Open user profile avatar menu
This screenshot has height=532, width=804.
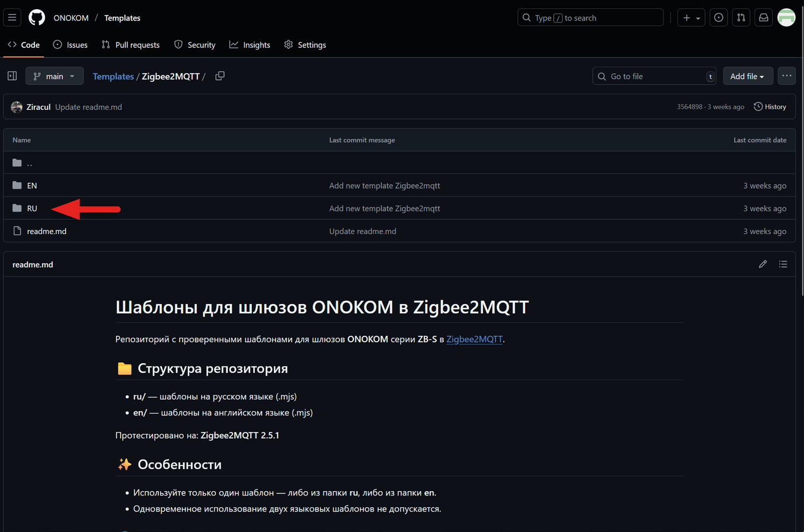[x=786, y=18]
